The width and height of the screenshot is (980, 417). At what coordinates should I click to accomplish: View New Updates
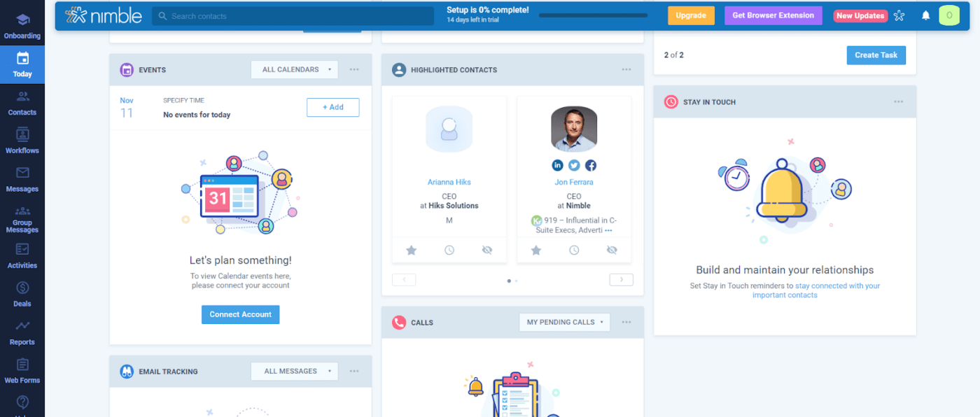[x=860, y=16]
